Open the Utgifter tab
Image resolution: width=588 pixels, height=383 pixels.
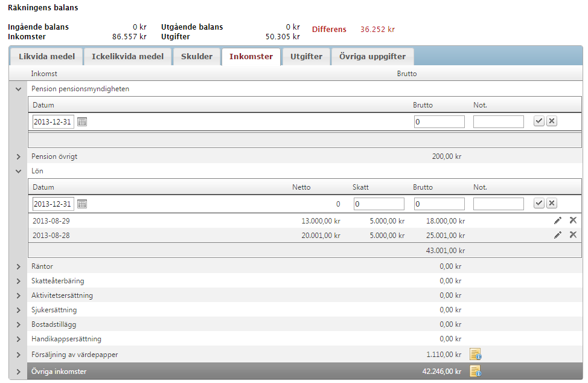point(306,57)
